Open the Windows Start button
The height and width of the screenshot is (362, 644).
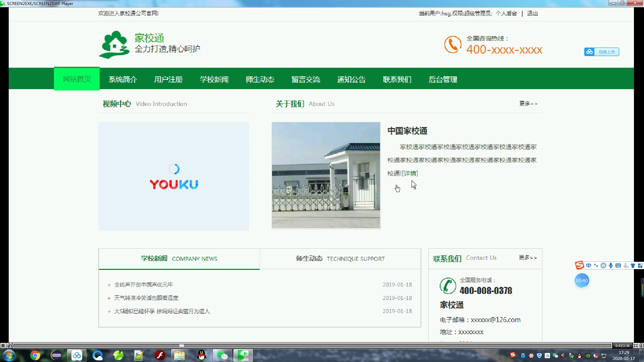(8, 355)
